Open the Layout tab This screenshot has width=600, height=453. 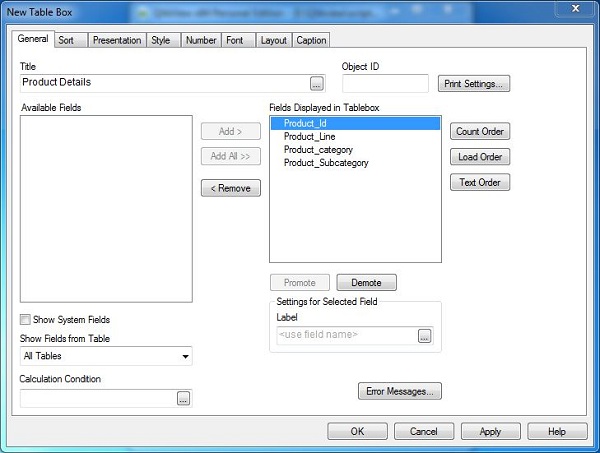coord(274,40)
